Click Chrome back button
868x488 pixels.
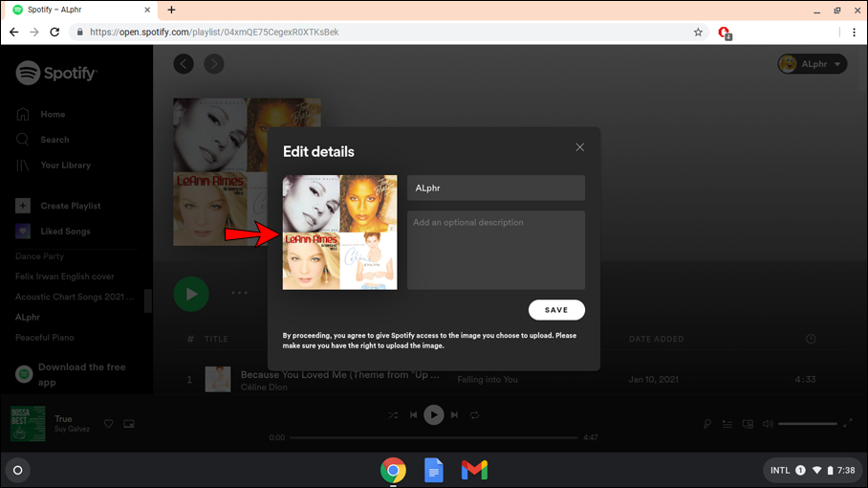[x=13, y=33]
